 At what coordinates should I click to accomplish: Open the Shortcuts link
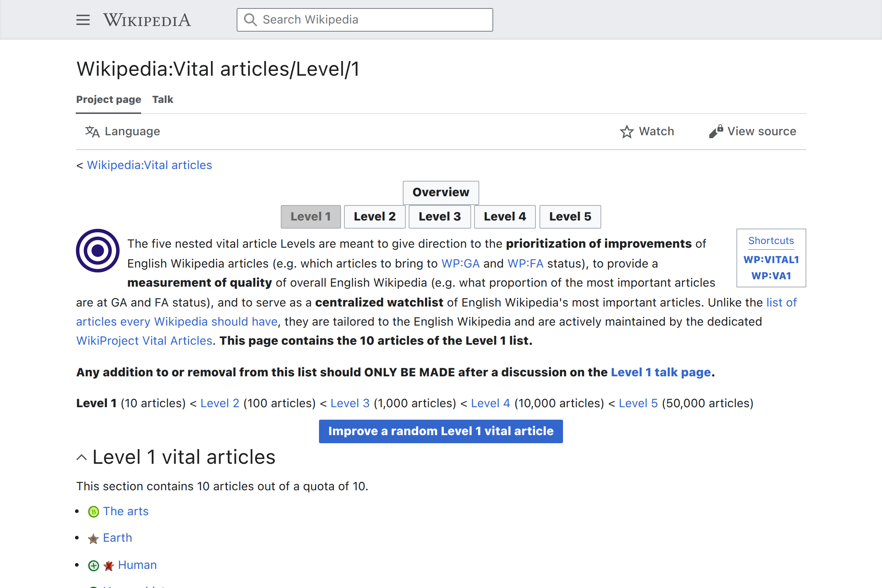tap(771, 241)
